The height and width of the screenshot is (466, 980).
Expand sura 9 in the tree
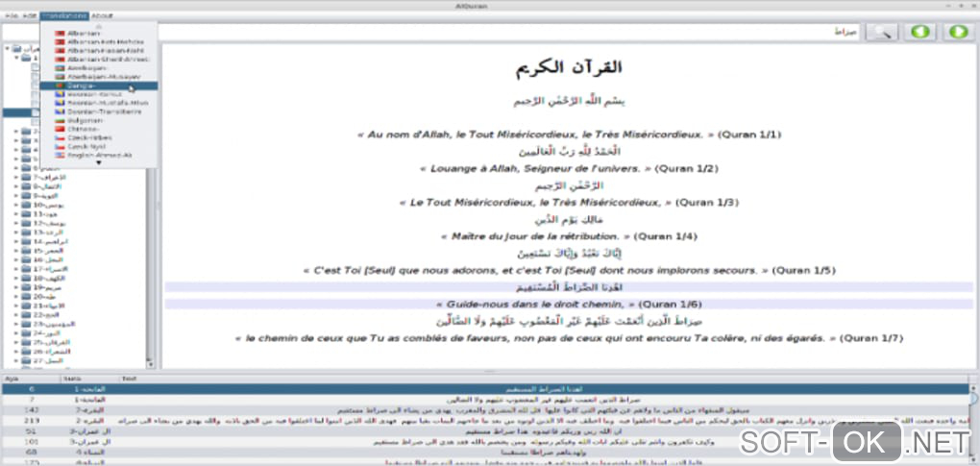[x=16, y=195]
